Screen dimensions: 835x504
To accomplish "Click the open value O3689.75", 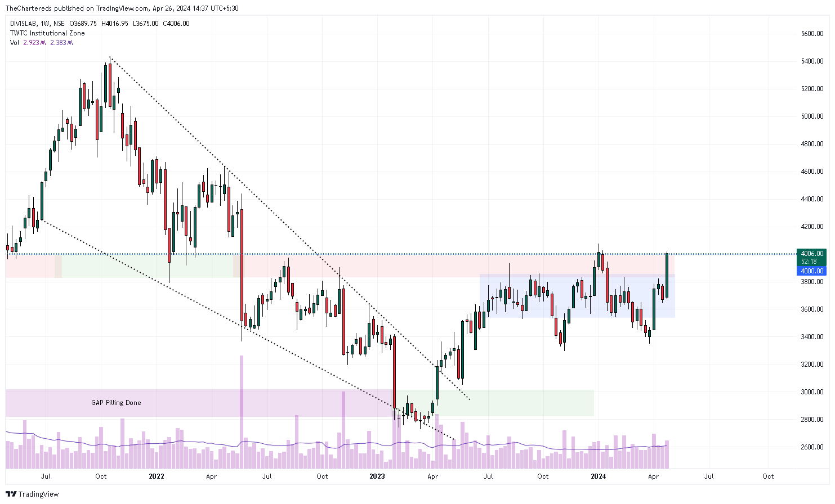I will tap(83, 24).
